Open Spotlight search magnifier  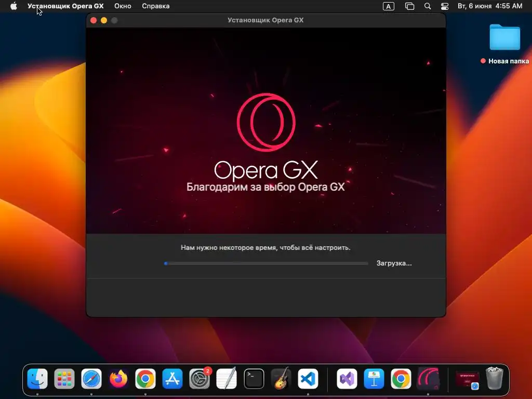tap(428, 6)
